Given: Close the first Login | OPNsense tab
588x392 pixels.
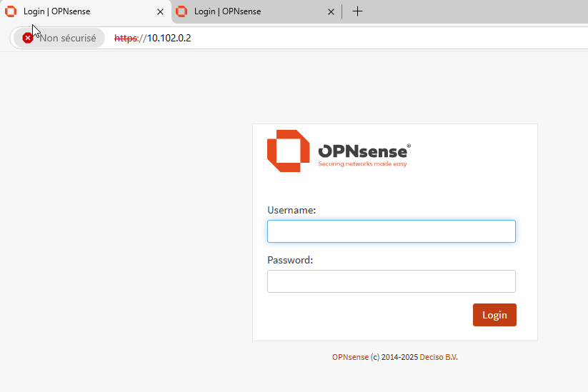Looking at the screenshot, I should [160, 11].
